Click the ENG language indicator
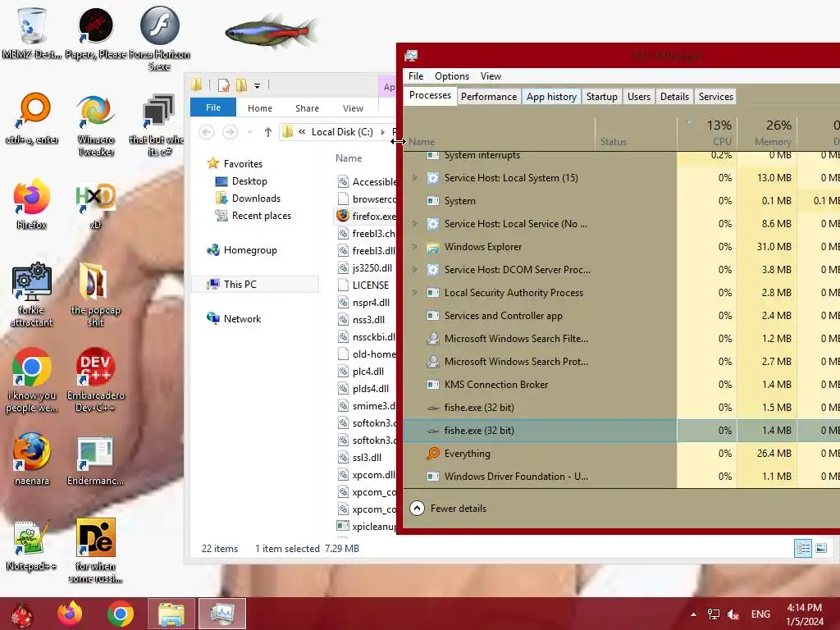 (x=760, y=614)
